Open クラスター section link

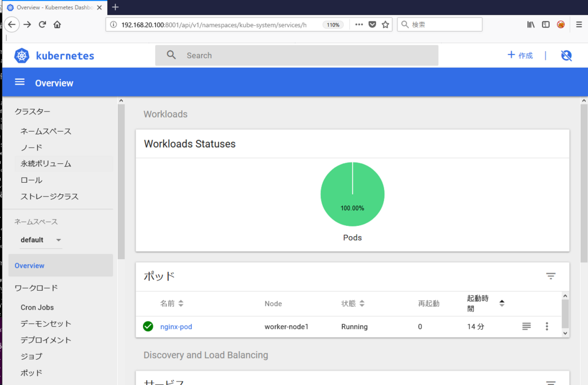tap(32, 111)
